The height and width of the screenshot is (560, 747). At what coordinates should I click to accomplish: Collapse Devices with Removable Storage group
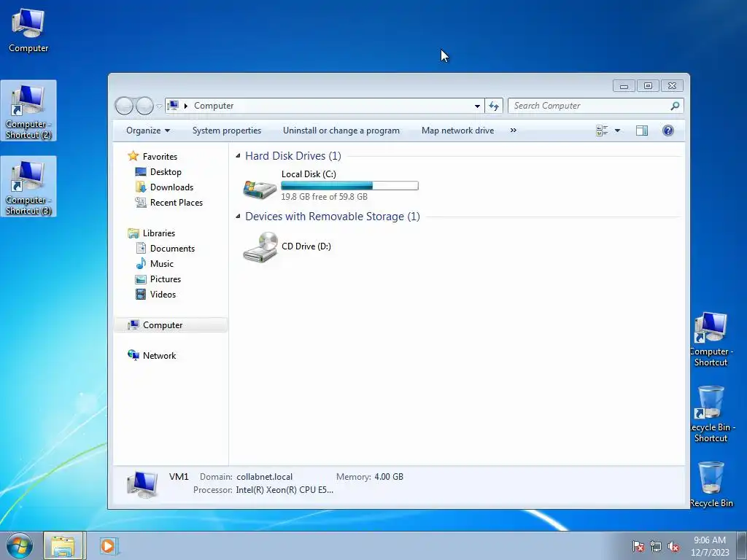[x=238, y=216]
